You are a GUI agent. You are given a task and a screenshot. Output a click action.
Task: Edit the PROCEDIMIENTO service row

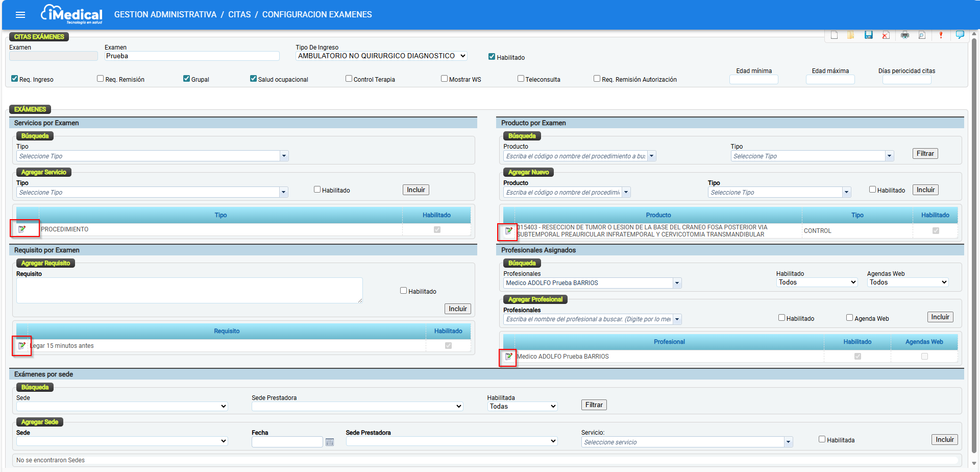[x=22, y=229]
